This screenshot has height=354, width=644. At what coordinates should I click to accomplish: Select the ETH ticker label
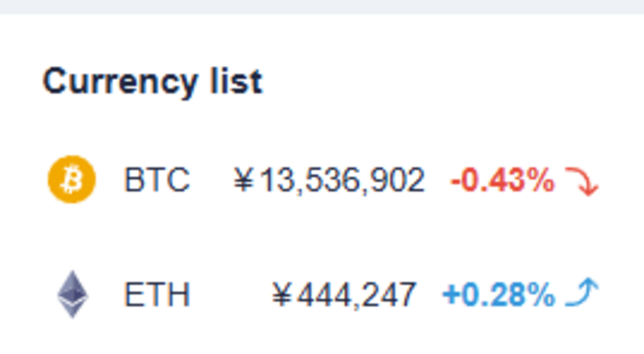click(x=157, y=295)
